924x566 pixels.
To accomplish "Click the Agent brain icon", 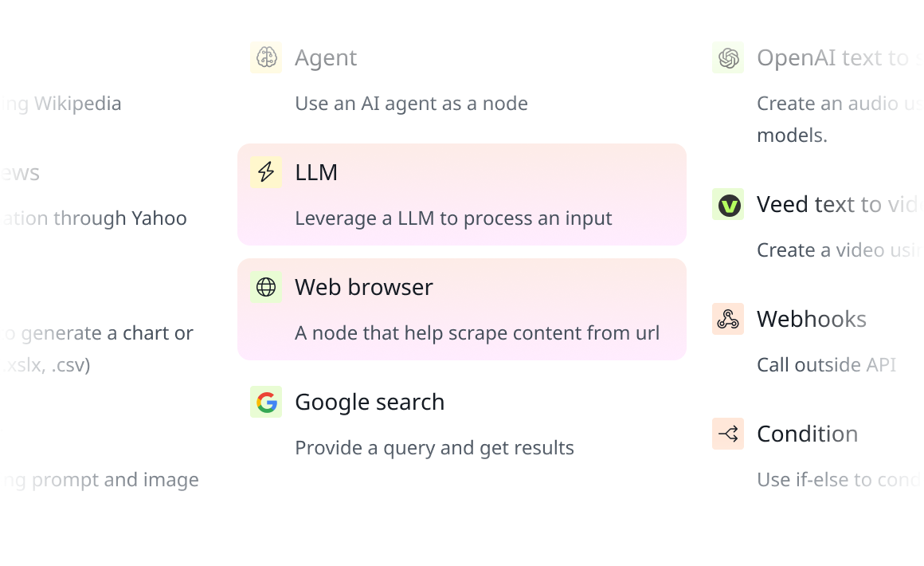I will 266,57.
